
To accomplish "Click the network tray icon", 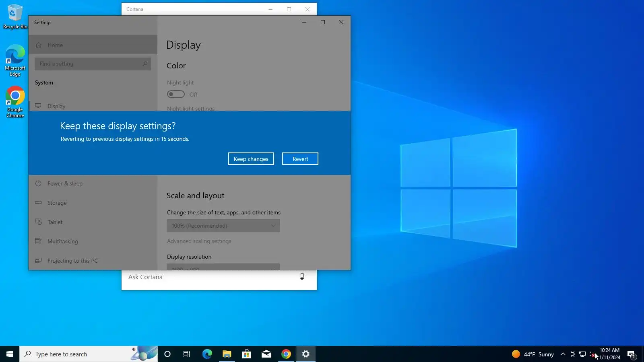I will pos(582,354).
